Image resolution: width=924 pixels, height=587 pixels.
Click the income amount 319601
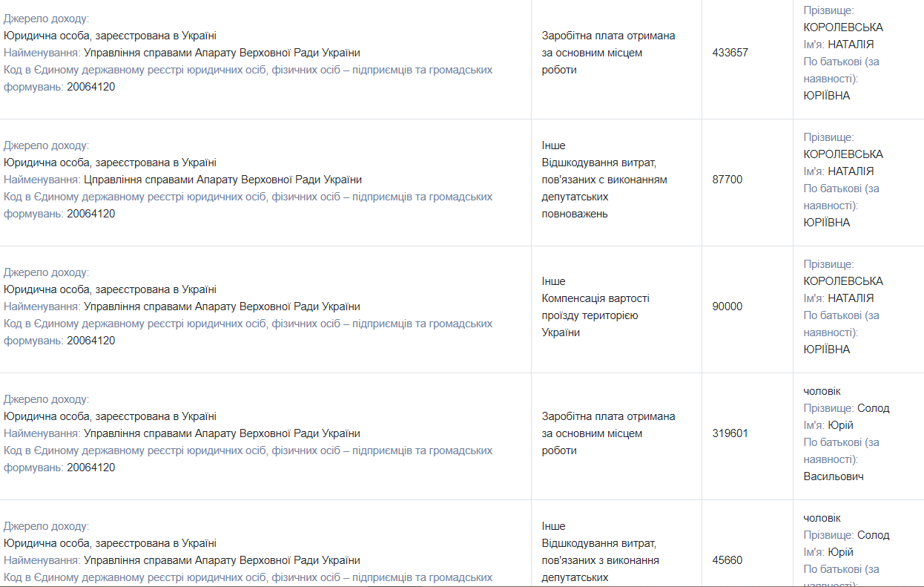click(x=730, y=433)
